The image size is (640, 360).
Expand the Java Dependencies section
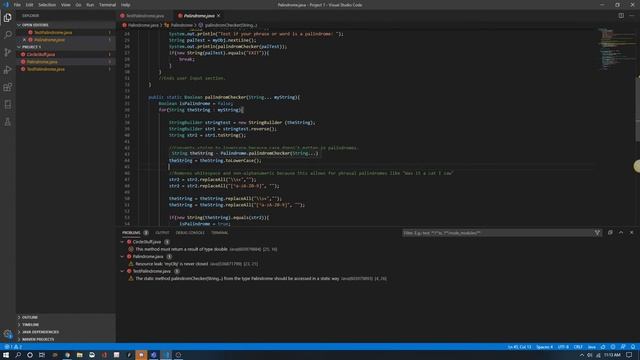(67, 332)
